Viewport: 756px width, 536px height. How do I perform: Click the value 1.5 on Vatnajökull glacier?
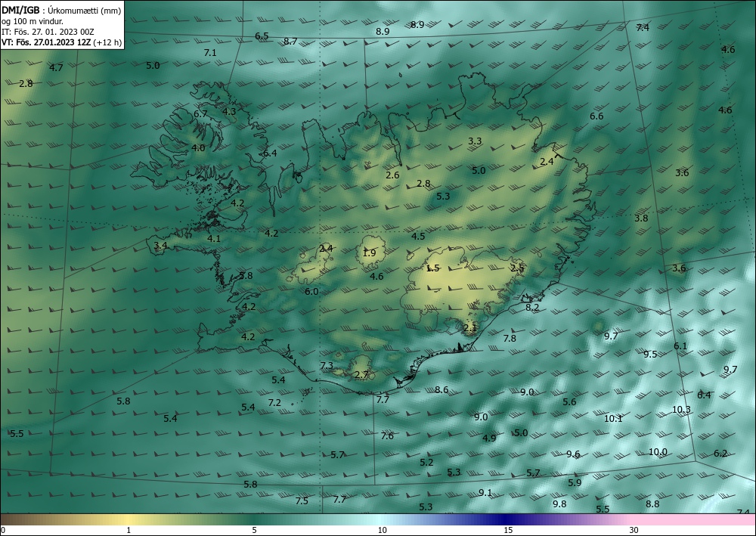pos(432,268)
